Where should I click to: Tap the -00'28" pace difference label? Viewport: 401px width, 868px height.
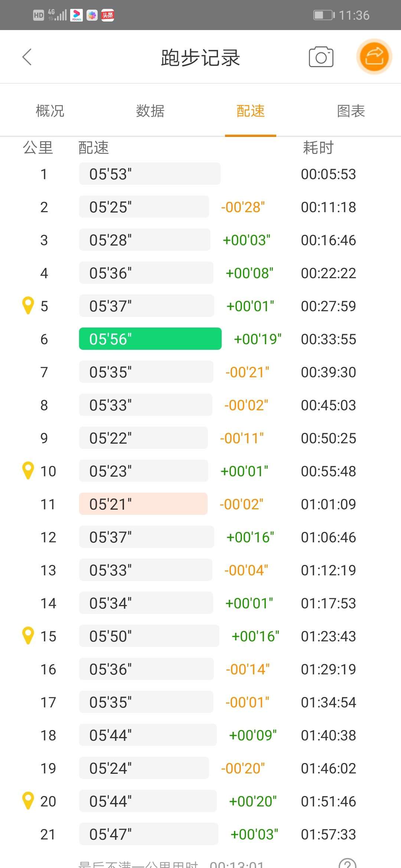click(x=243, y=207)
